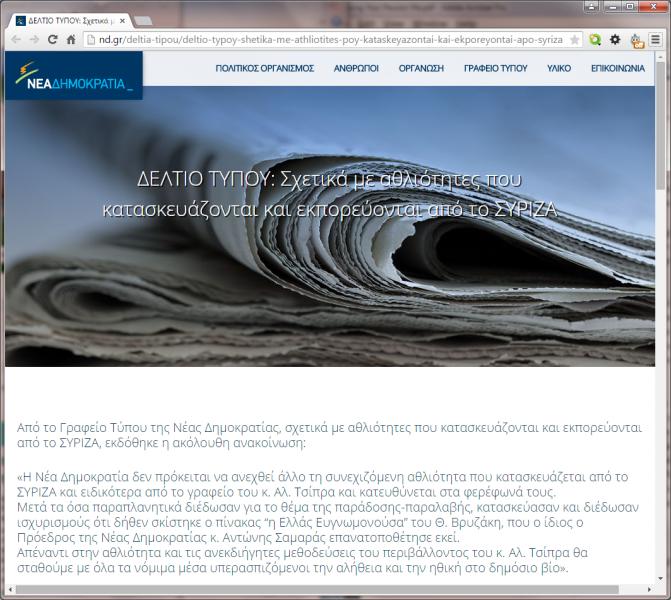This screenshot has height=600, width=671.
Task: Open the gear extension icon
Action: 615,40
